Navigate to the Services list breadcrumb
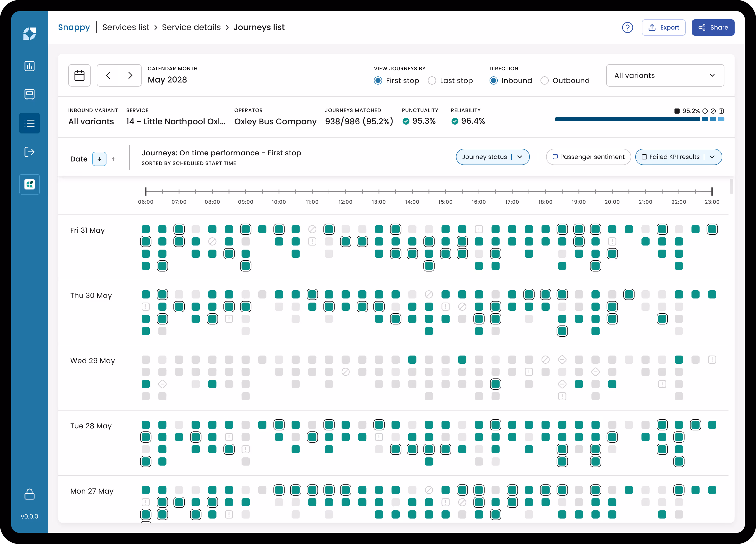Viewport: 756px width, 544px height. pos(126,27)
